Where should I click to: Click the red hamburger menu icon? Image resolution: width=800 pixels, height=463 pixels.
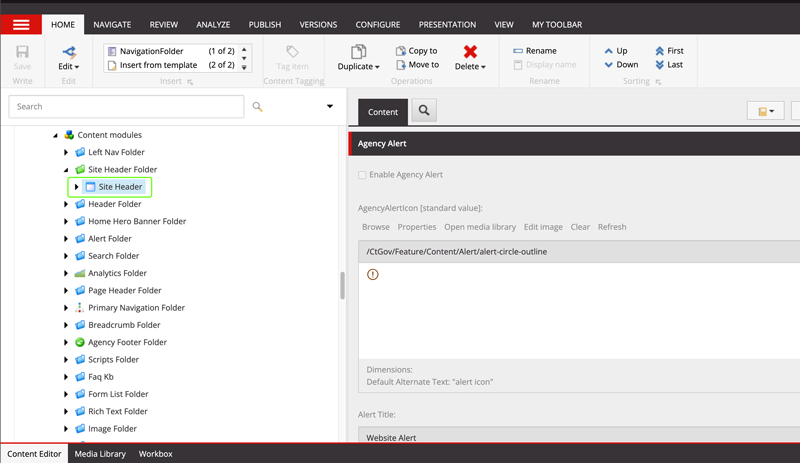pos(22,24)
